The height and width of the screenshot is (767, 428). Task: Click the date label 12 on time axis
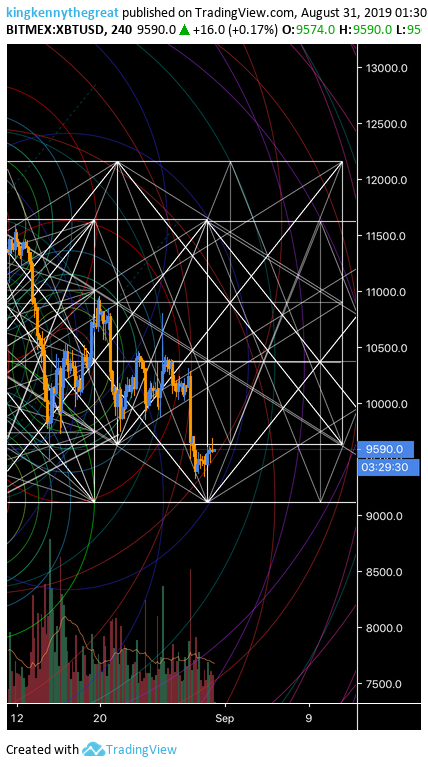pos(17,718)
